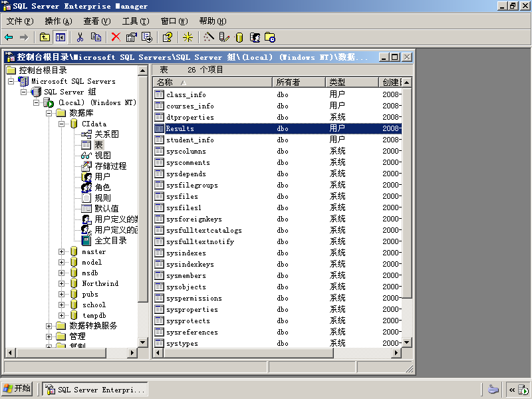Screen dimensions: 532x399
Task: Select the tempdb database icon
Action: 74,315
